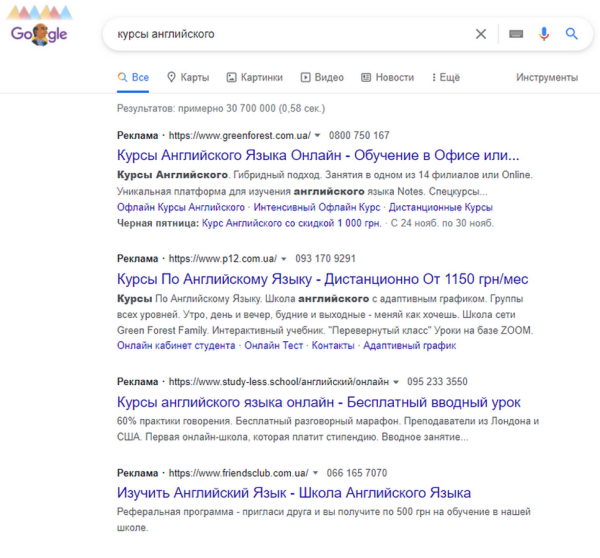Follow Онлайн кабинет студента sitelink

click(176, 346)
